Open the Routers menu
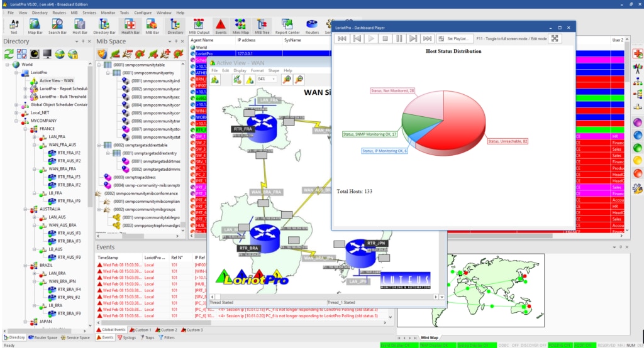This screenshot has width=644, height=348. [59, 13]
